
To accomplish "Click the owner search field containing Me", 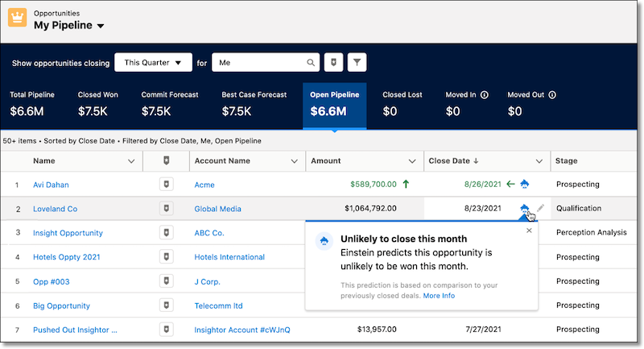I will pyautogui.click(x=258, y=62).
